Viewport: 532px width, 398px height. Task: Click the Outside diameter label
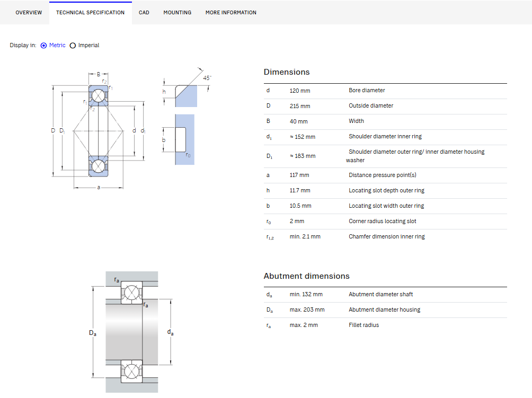pyautogui.click(x=371, y=105)
